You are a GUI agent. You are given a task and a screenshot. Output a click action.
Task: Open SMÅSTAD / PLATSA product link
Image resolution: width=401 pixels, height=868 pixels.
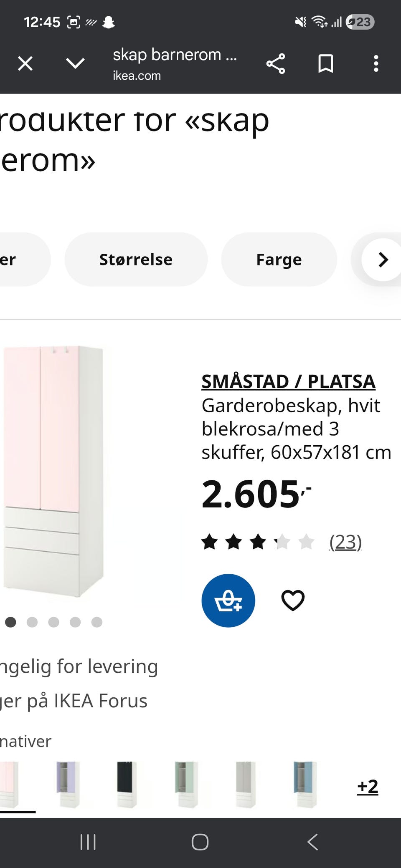288,381
